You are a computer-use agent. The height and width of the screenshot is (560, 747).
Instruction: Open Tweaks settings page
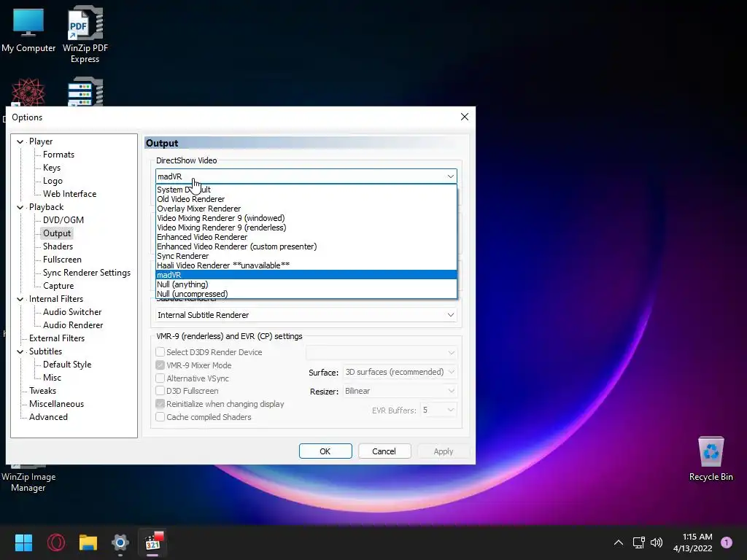(x=42, y=391)
